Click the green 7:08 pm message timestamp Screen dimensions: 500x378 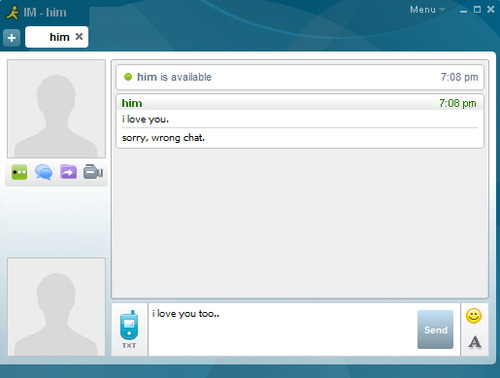(x=458, y=103)
